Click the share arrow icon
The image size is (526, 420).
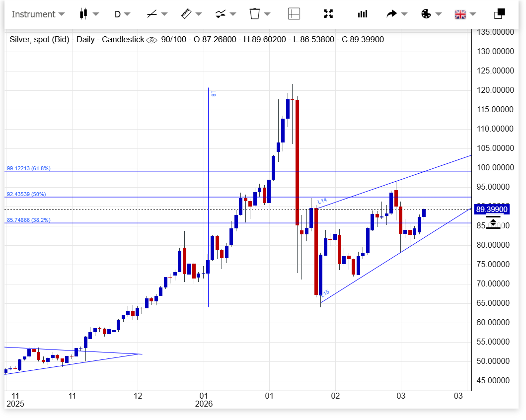[x=392, y=14]
